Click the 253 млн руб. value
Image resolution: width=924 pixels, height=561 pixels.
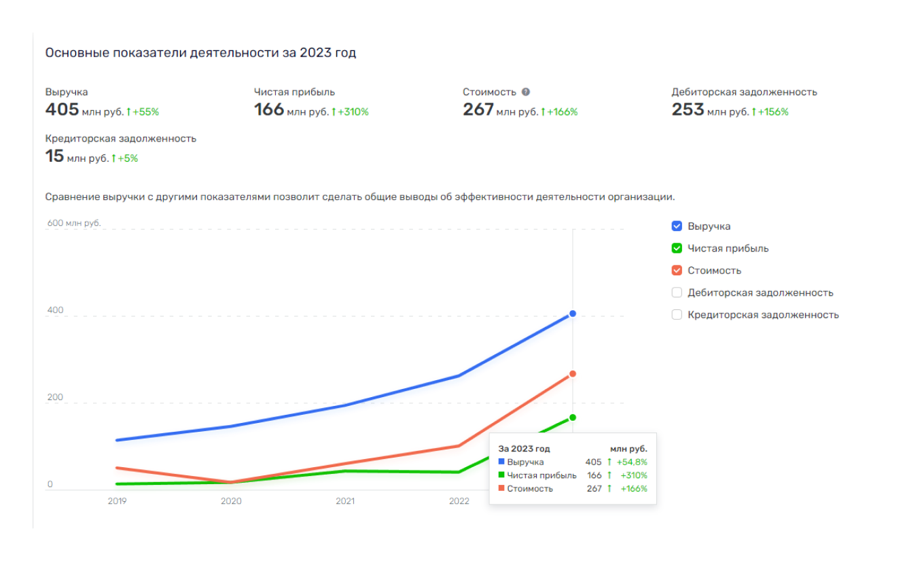click(x=710, y=110)
